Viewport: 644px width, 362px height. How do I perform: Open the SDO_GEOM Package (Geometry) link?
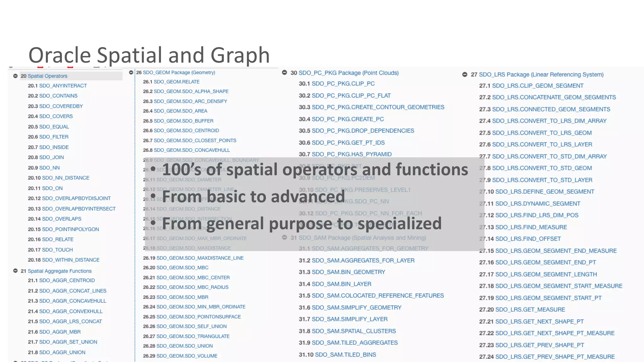click(179, 73)
